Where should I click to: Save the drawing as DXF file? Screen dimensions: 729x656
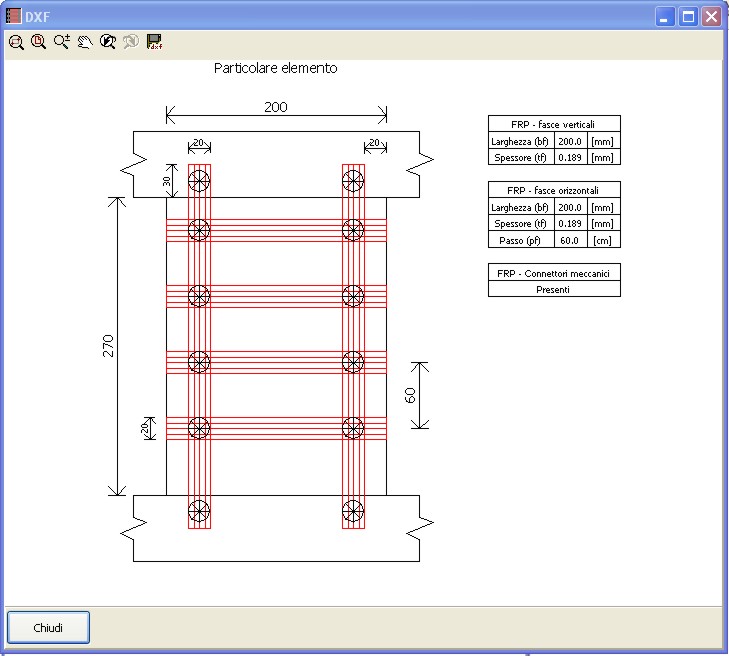pos(154,42)
